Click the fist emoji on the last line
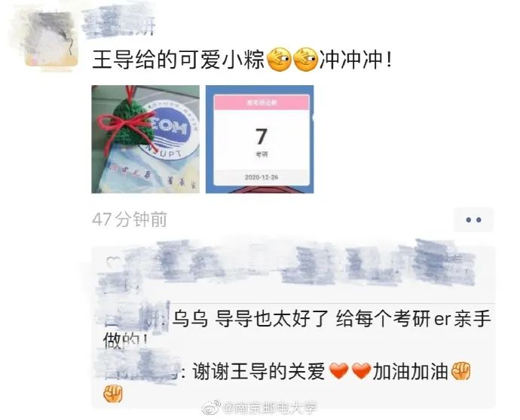This screenshot has width=520, height=420. [x=113, y=394]
